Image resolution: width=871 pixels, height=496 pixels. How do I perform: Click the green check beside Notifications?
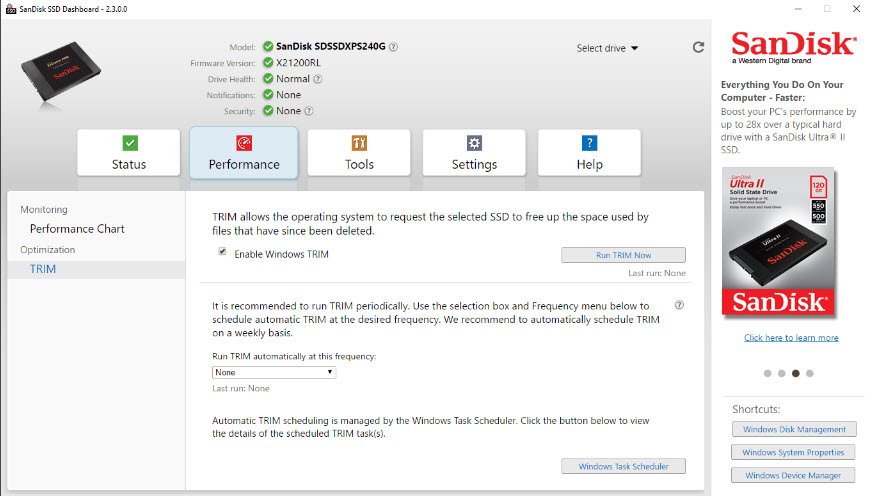(268, 94)
